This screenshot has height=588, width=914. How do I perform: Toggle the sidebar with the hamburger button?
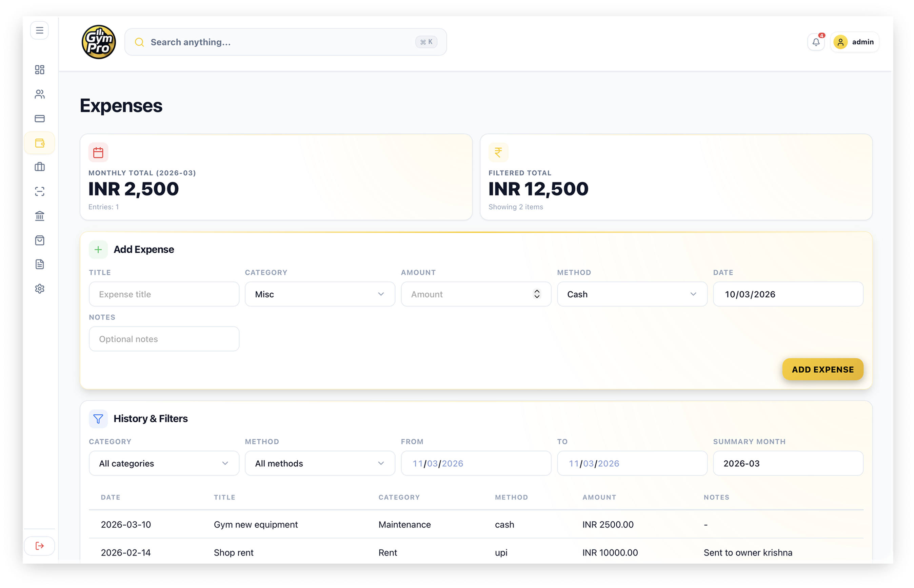coord(39,30)
